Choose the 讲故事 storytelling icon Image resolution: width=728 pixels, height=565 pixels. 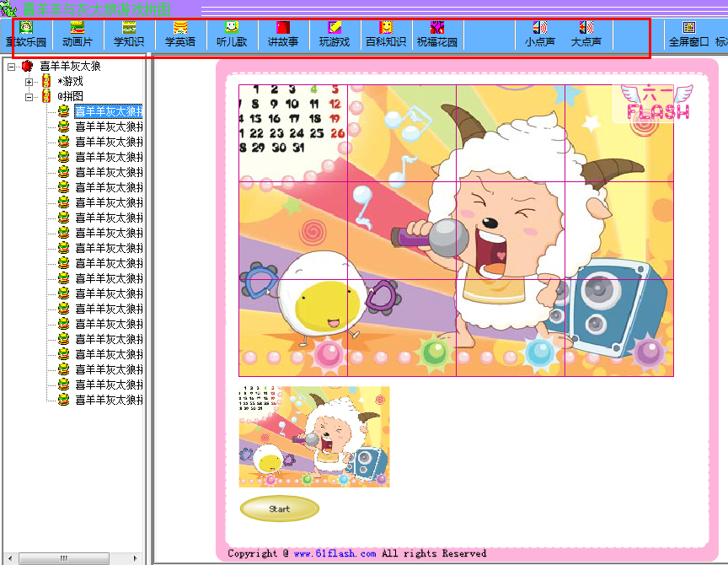click(x=283, y=35)
